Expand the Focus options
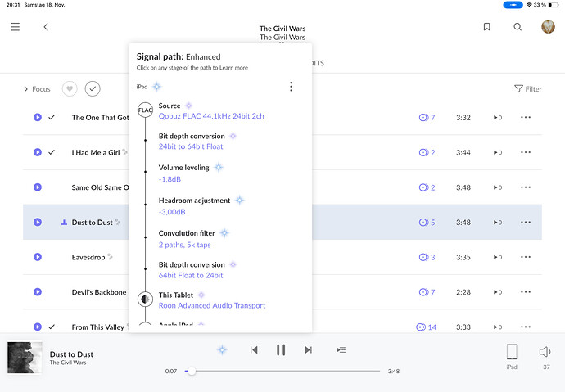Viewport: 565px width, 392px height. [x=37, y=89]
